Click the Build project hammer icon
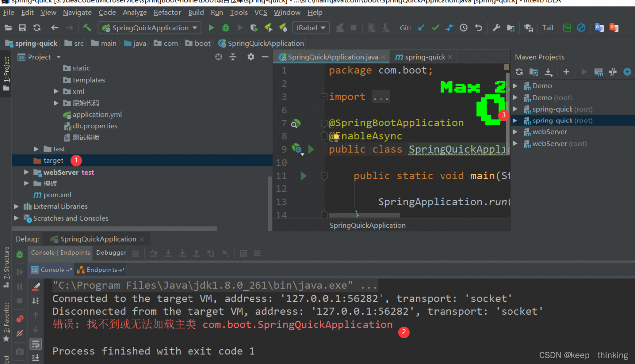 click(x=87, y=28)
